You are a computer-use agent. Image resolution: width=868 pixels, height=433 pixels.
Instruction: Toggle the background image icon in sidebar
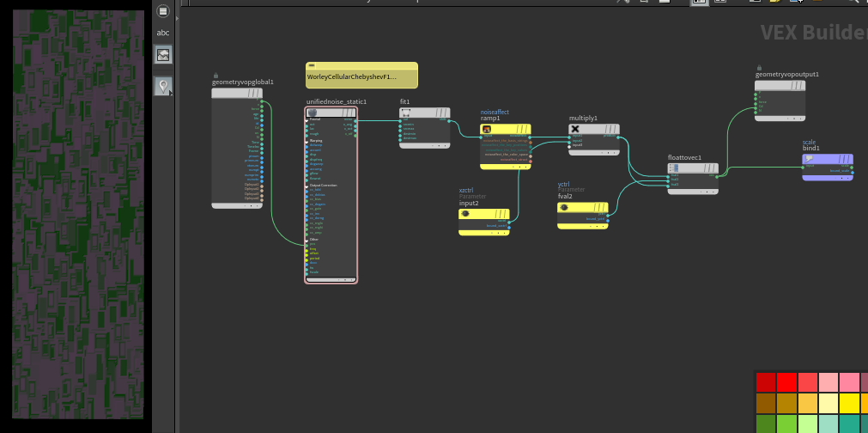[163, 55]
